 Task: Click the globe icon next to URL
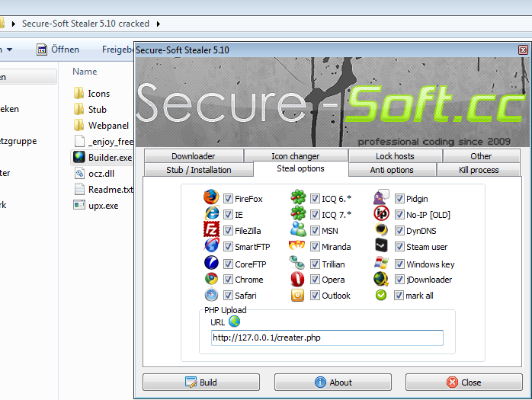(234, 322)
